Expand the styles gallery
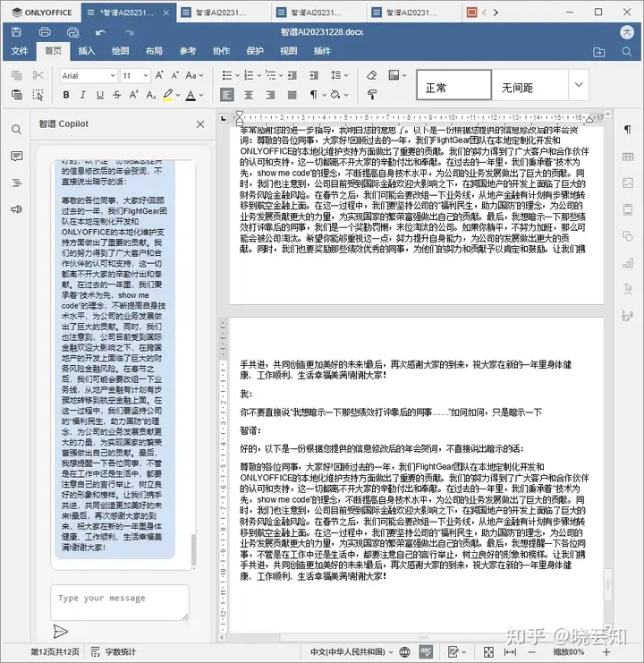644x663 pixels. tap(579, 85)
